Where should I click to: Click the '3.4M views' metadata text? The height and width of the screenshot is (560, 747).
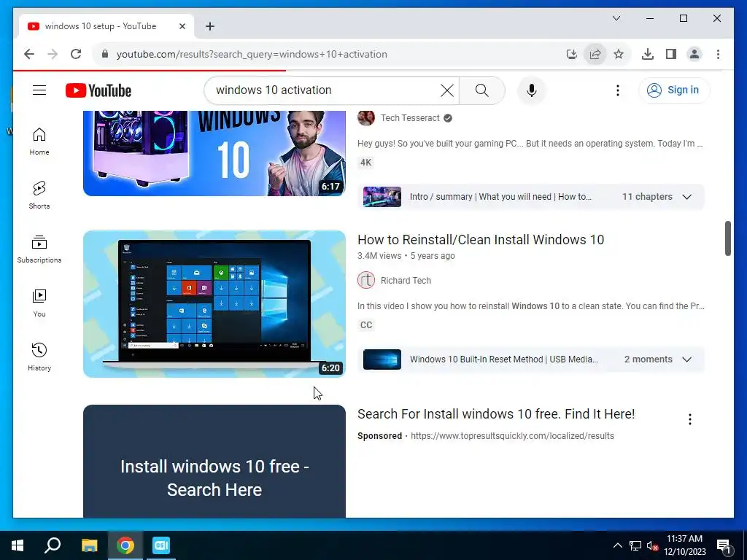click(379, 256)
